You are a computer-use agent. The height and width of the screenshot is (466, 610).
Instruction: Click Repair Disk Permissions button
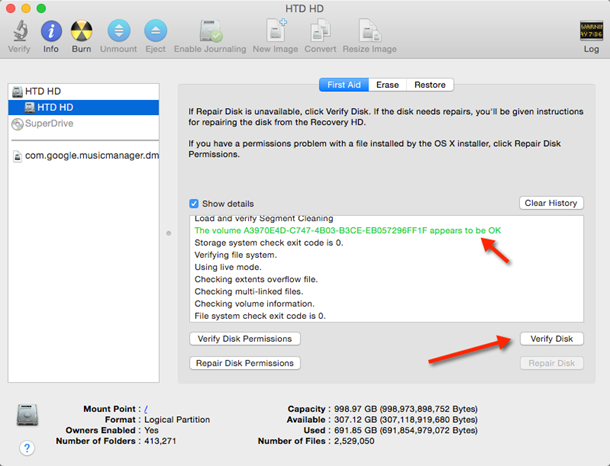click(244, 363)
